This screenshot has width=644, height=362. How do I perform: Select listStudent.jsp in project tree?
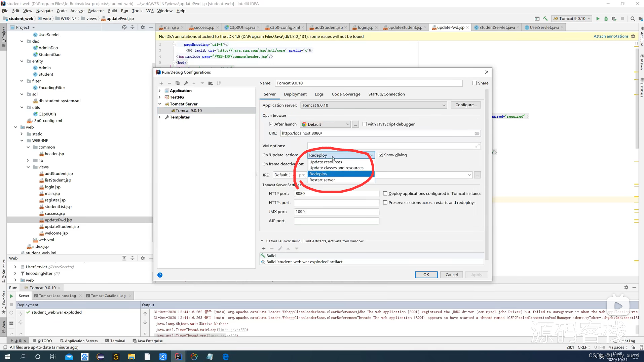pyautogui.click(x=58, y=180)
